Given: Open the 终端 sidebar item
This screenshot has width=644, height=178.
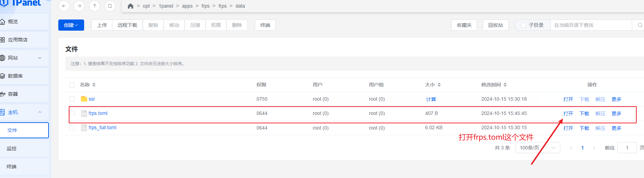Looking at the screenshot, I should (x=24, y=167).
